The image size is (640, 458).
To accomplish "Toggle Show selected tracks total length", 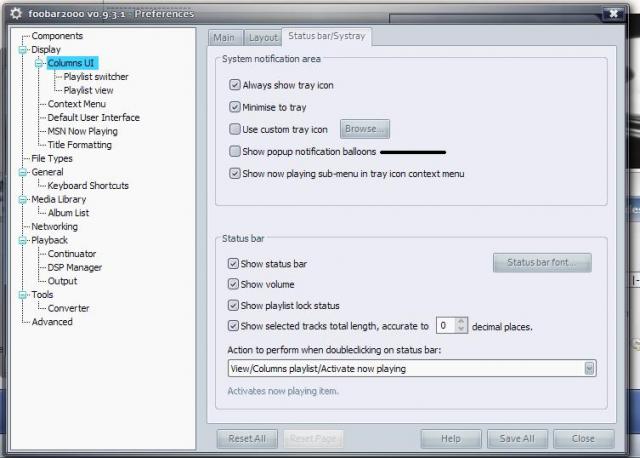I will [233, 326].
